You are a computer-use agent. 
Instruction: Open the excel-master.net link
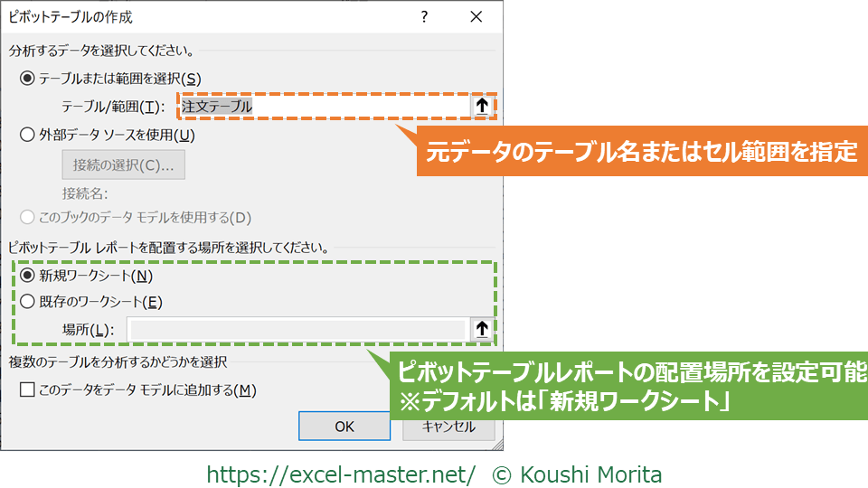pos(341,474)
